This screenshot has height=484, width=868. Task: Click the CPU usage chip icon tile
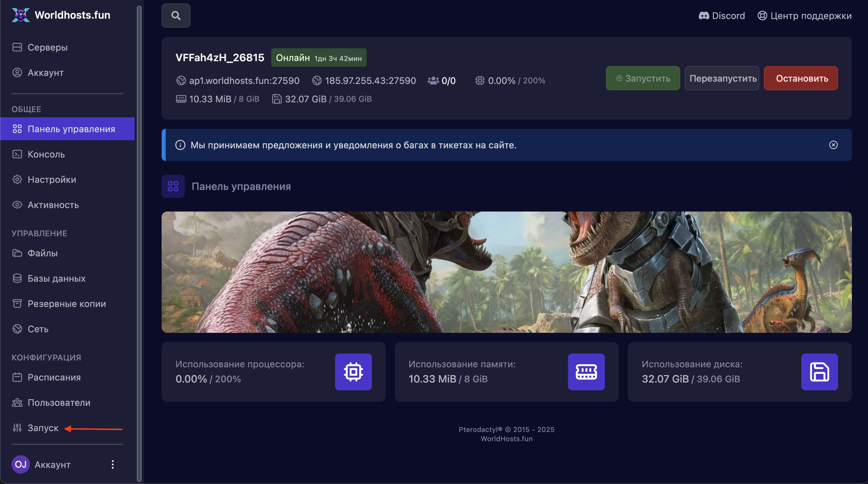(353, 372)
